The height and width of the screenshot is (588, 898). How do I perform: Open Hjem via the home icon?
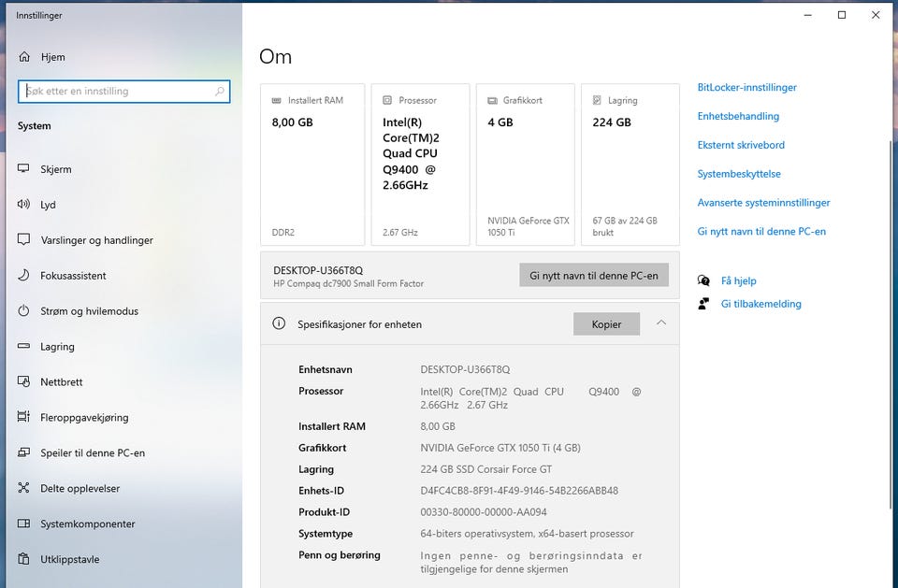pos(24,57)
